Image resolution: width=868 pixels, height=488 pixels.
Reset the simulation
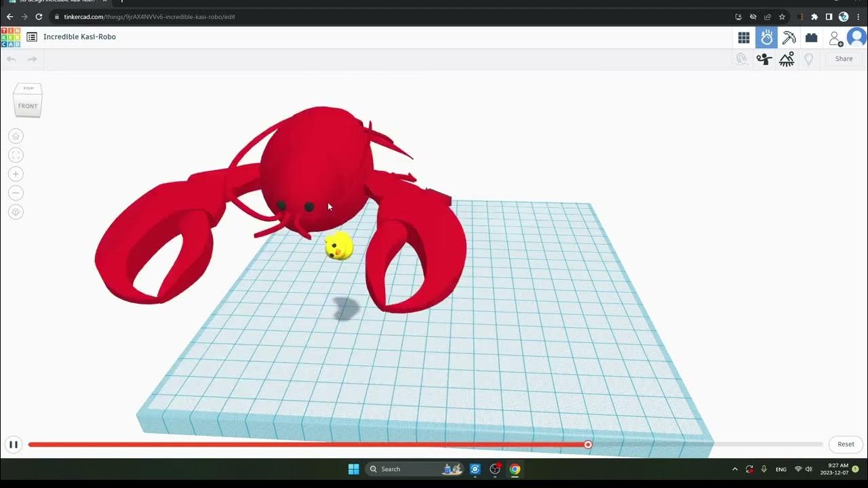(x=846, y=445)
